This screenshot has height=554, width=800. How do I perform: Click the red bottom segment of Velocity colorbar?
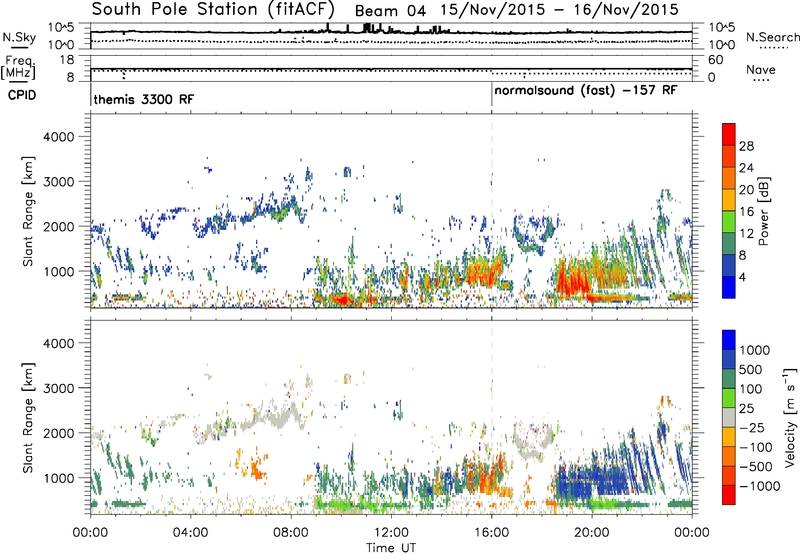tap(729, 495)
